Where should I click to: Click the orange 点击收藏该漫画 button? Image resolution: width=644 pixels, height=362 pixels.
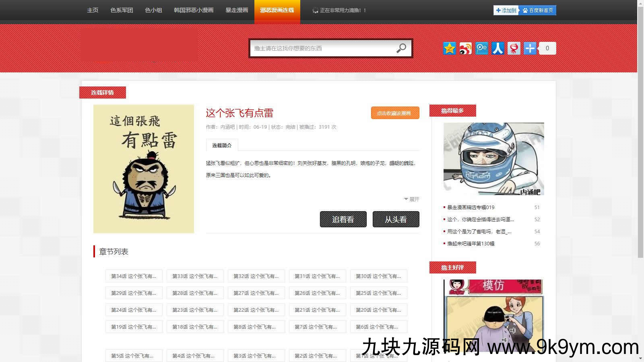tap(395, 113)
